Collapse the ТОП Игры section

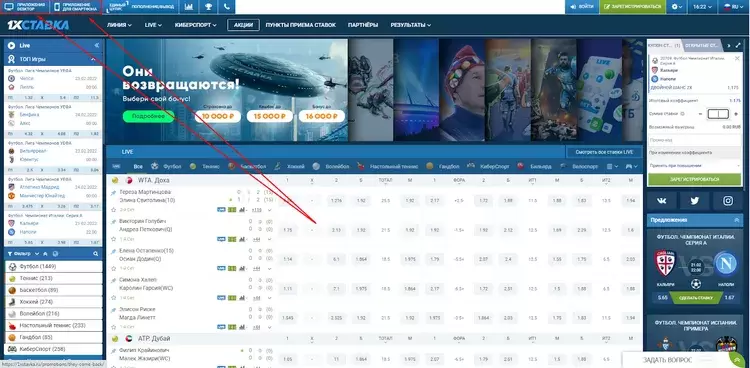(x=93, y=59)
